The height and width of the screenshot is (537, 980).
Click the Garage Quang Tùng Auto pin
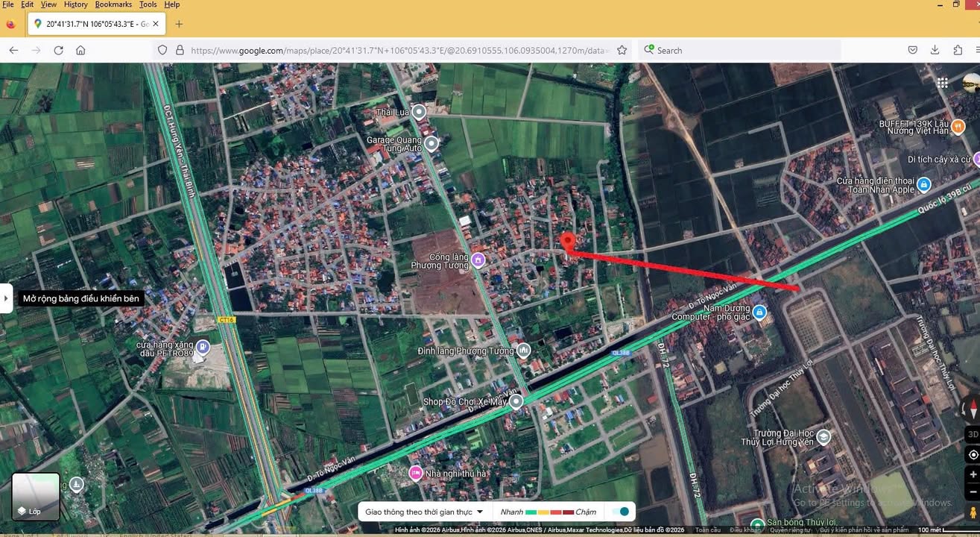pyautogui.click(x=431, y=144)
